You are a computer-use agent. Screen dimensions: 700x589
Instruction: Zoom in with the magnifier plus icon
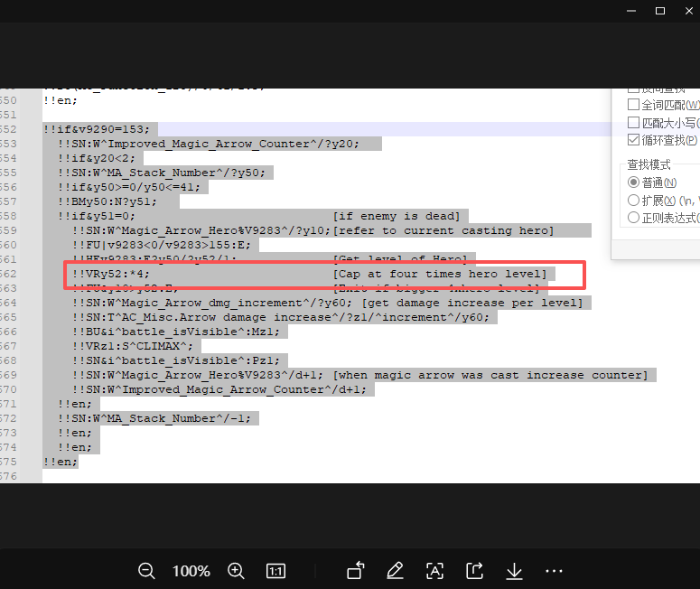[236, 571]
